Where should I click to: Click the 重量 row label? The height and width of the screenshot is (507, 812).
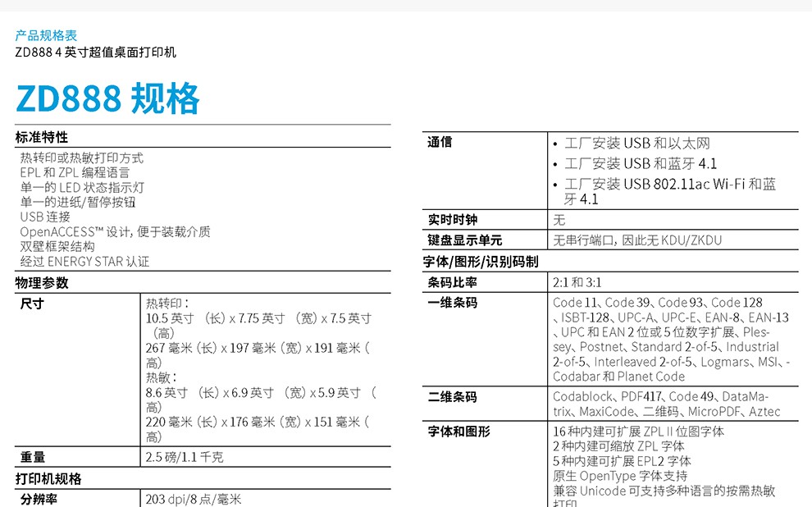(33, 457)
